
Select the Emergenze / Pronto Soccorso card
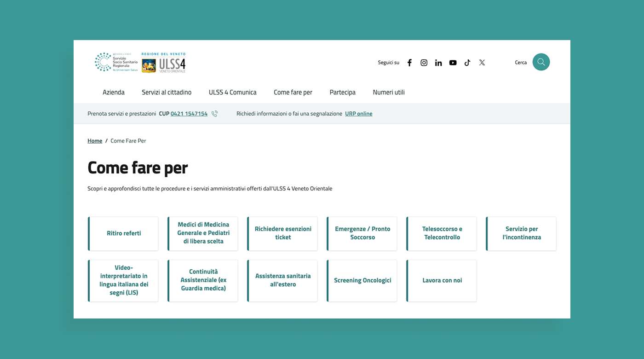pyautogui.click(x=362, y=233)
